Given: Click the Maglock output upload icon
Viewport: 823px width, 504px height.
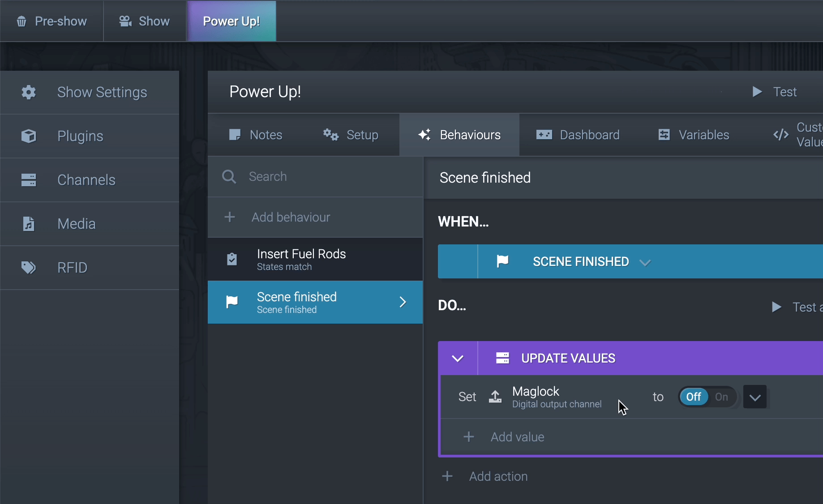Looking at the screenshot, I should click(495, 397).
